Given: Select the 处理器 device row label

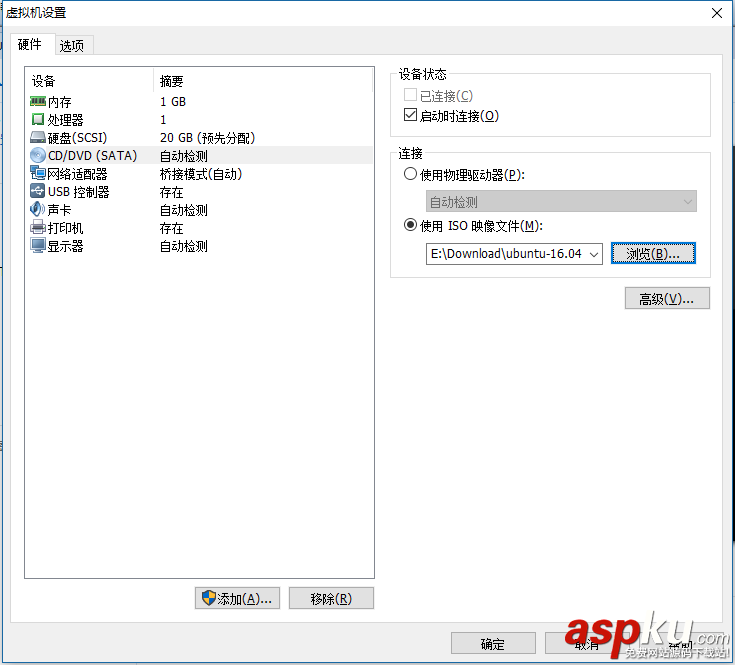Looking at the screenshot, I should [x=66, y=120].
